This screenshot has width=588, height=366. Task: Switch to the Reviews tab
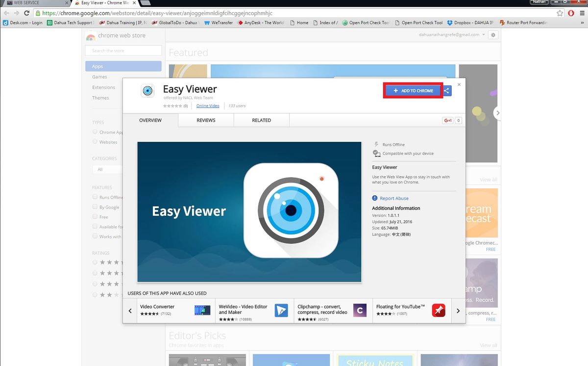pos(206,120)
